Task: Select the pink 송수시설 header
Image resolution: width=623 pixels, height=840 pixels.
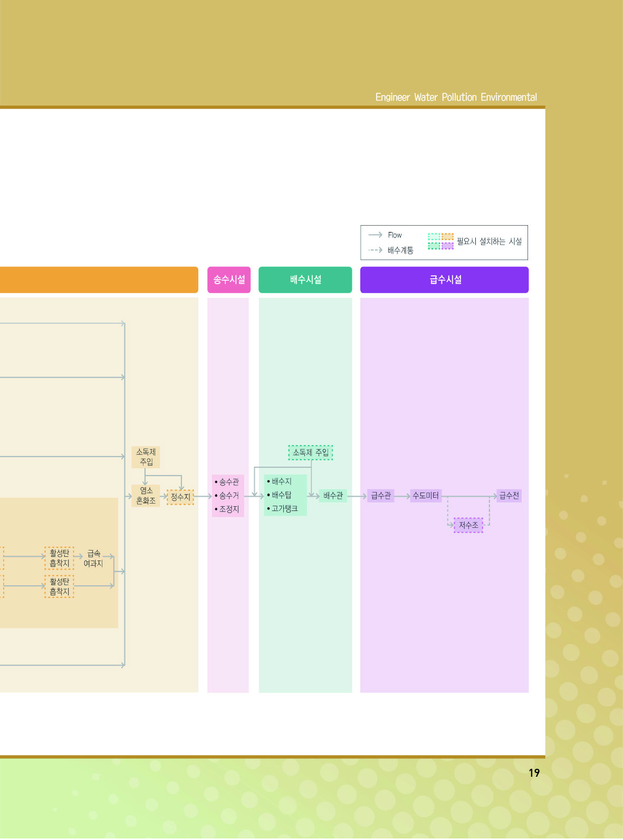Action: (229, 279)
